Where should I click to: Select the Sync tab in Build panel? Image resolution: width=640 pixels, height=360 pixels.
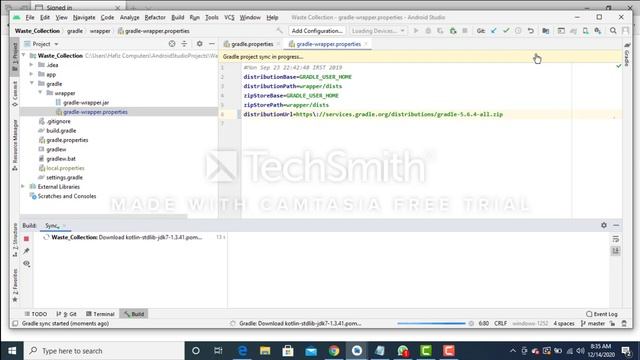[x=52, y=225]
